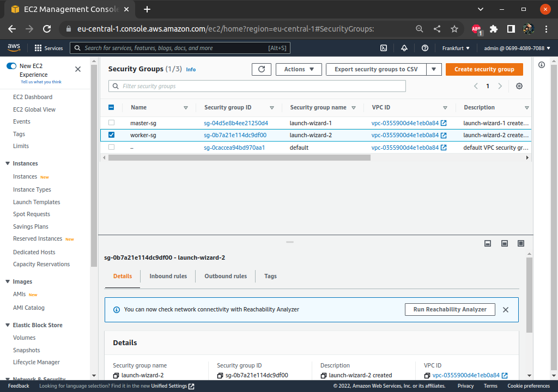Screen dimensions: 558x392
Task: Reload the browser page
Action: coord(47,29)
